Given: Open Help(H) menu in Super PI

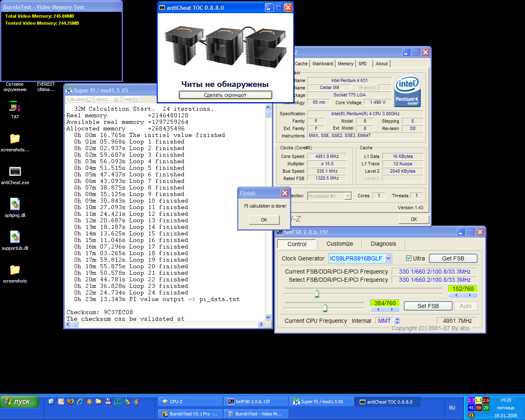Looking at the screenshot, I should (131, 99).
